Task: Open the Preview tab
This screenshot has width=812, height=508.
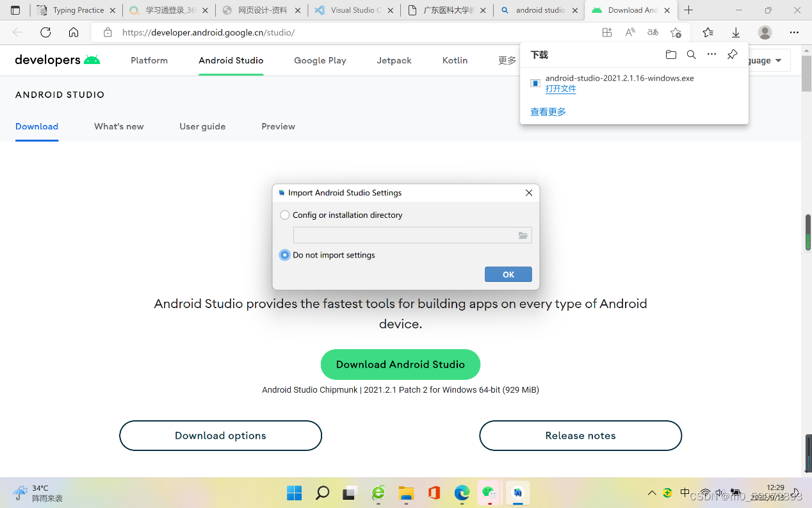Action: (x=278, y=126)
